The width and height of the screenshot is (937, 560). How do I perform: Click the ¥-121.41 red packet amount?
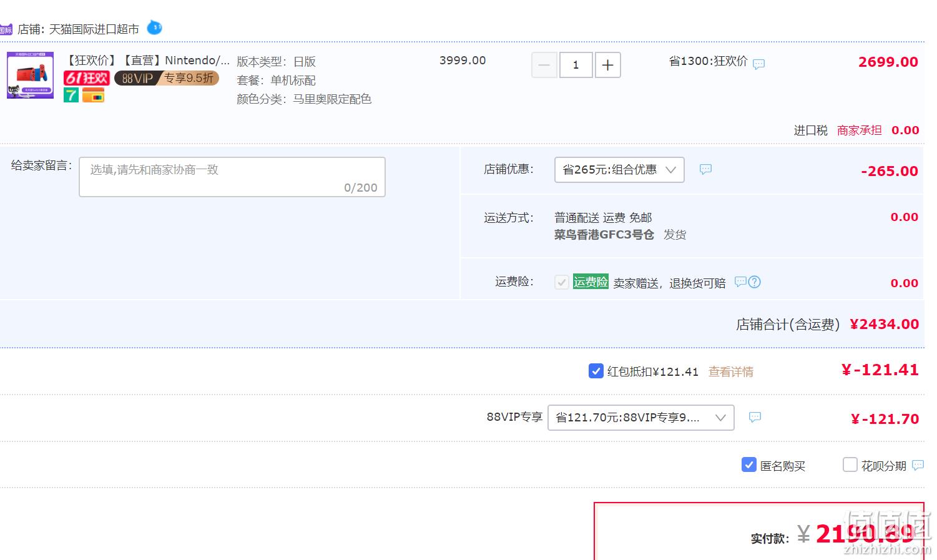coord(880,370)
